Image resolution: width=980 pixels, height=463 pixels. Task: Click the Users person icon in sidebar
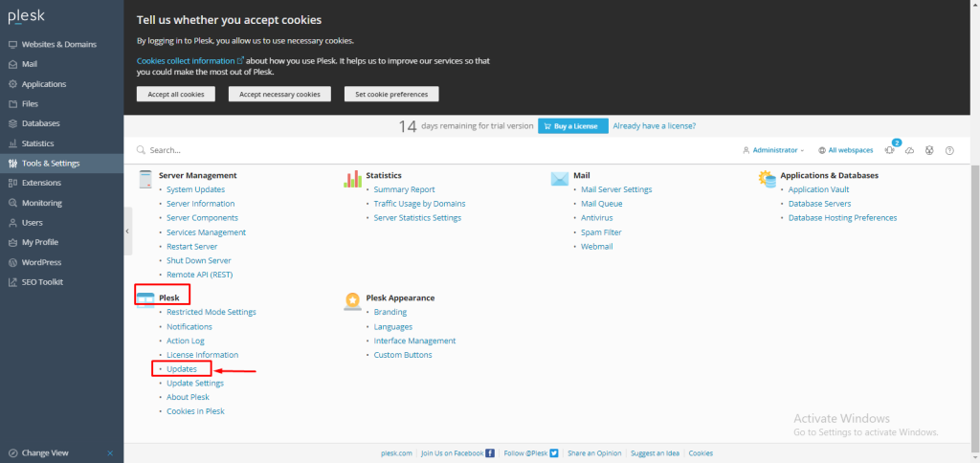(12, 223)
